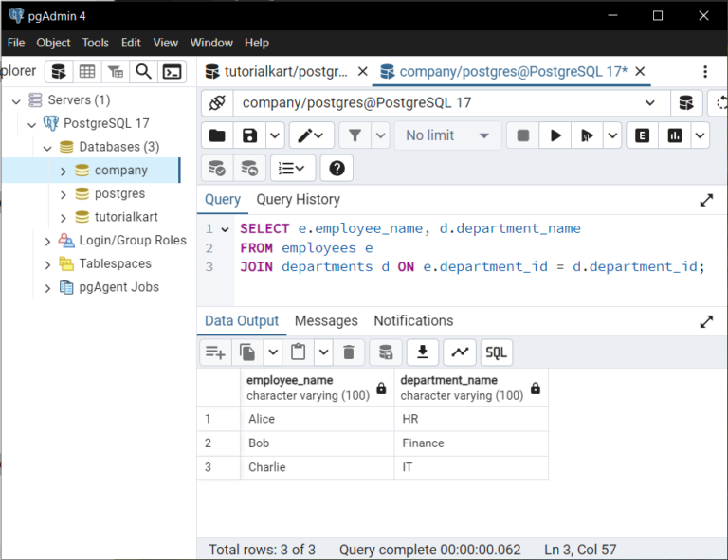Collapse the PostgreSQL 17 server node
Image resolution: width=728 pixels, height=560 pixels.
tap(31, 124)
